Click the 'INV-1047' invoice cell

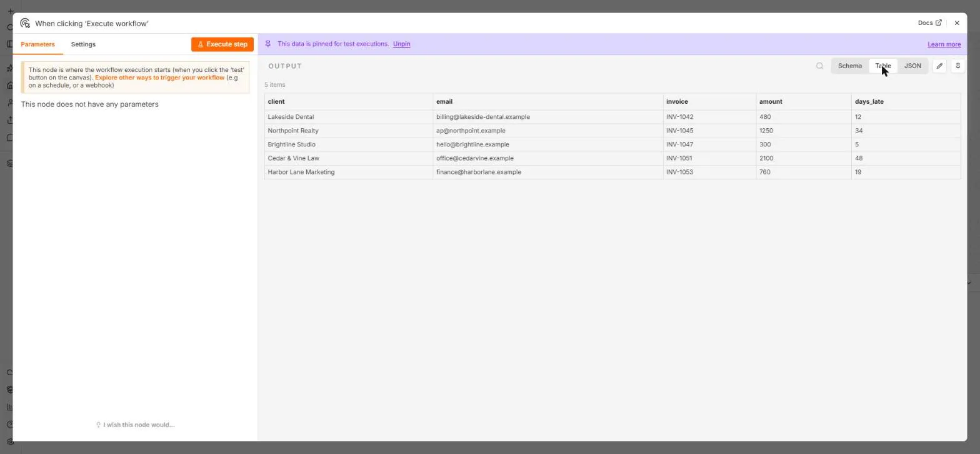709,144
